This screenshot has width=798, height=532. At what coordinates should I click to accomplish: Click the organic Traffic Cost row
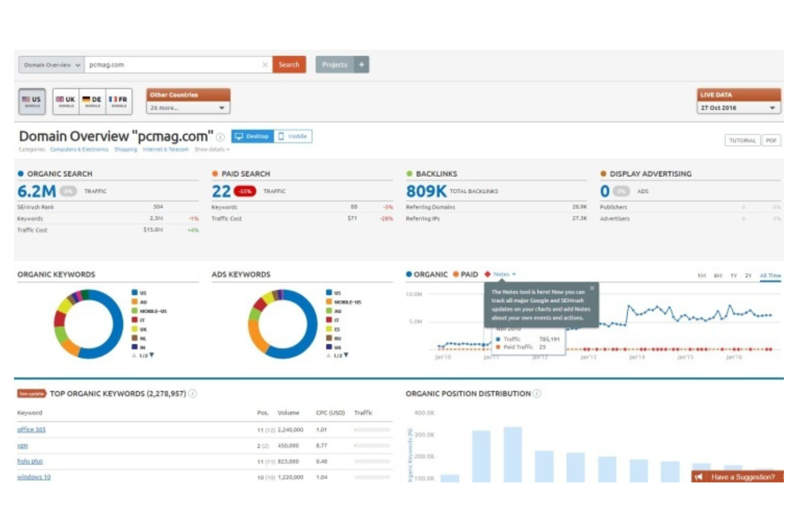click(108, 230)
